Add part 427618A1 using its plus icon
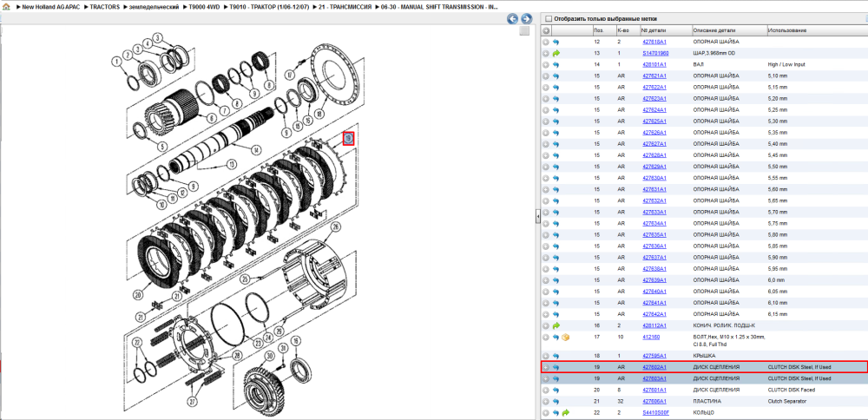The image size is (868, 420). pos(546,42)
